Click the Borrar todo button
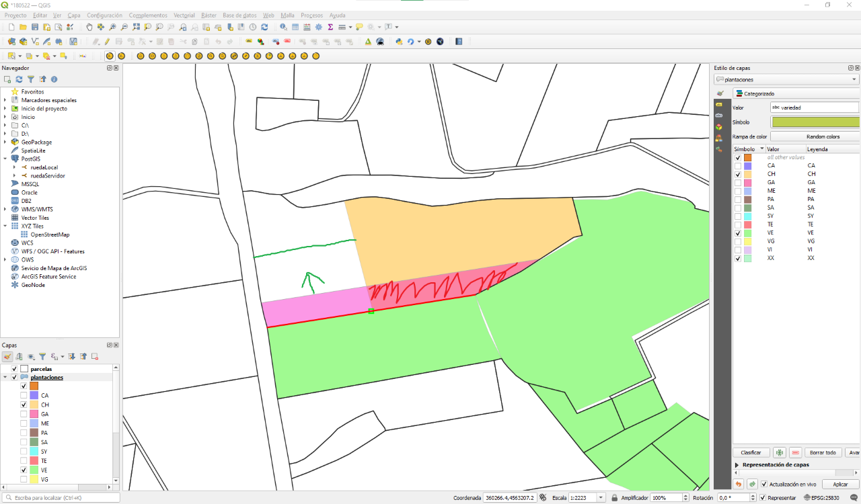 point(823,452)
